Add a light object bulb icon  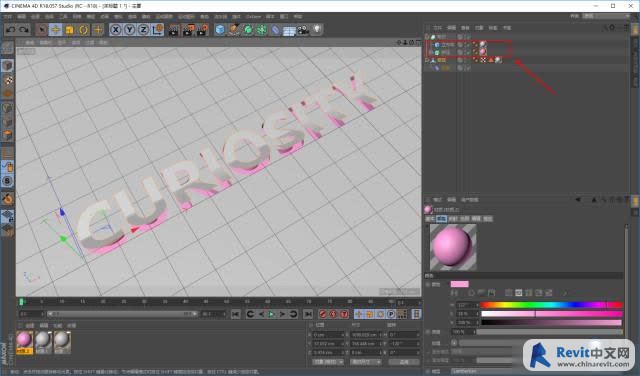(x=317, y=29)
